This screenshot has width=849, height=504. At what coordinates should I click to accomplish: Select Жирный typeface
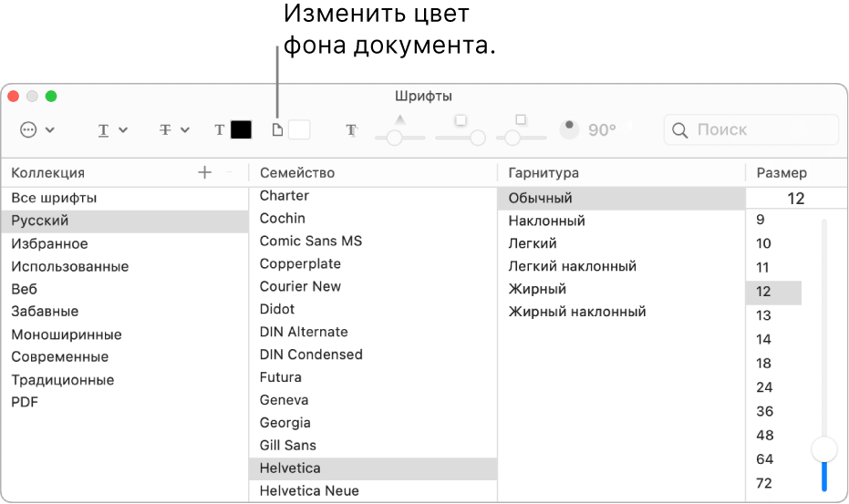pyautogui.click(x=621, y=289)
